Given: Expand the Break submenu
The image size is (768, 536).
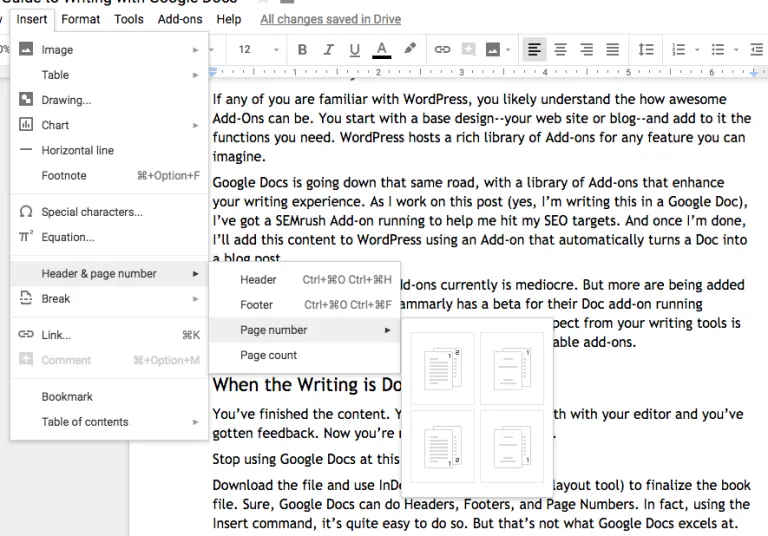Looking at the screenshot, I should pos(109,299).
